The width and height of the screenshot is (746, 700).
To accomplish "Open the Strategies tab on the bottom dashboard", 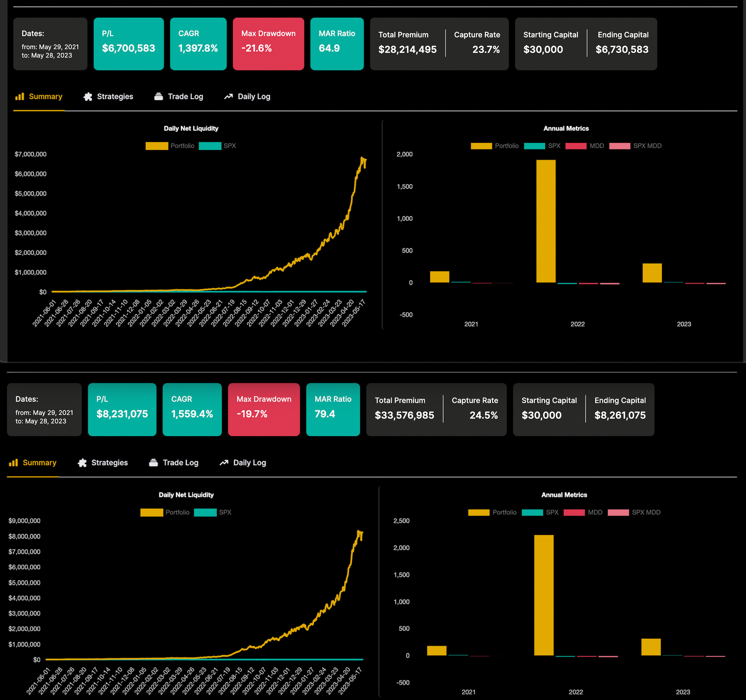I will (102, 463).
